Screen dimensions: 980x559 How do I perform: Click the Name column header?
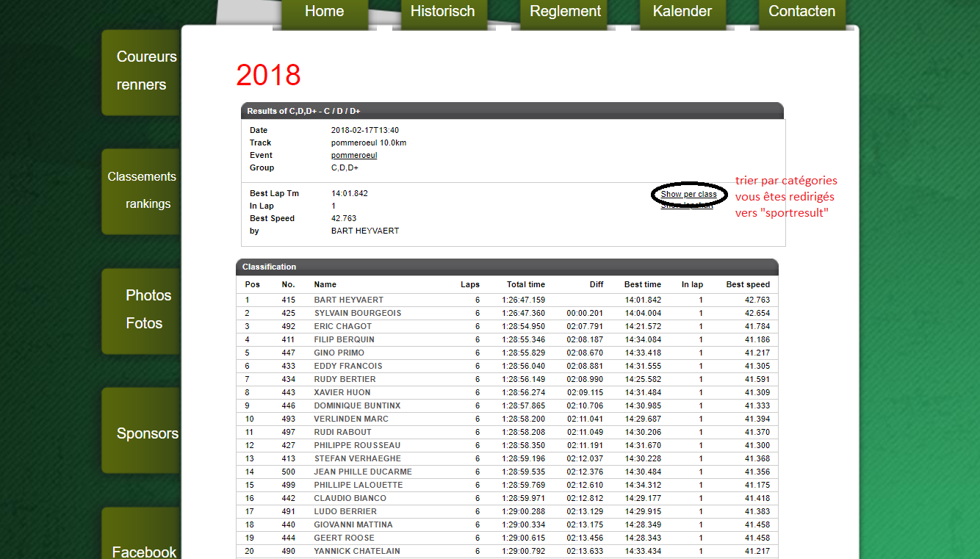coord(325,285)
